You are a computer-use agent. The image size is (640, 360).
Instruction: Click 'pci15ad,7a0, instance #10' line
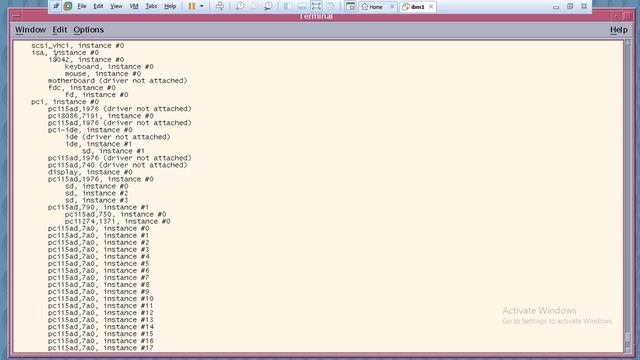coord(101,299)
